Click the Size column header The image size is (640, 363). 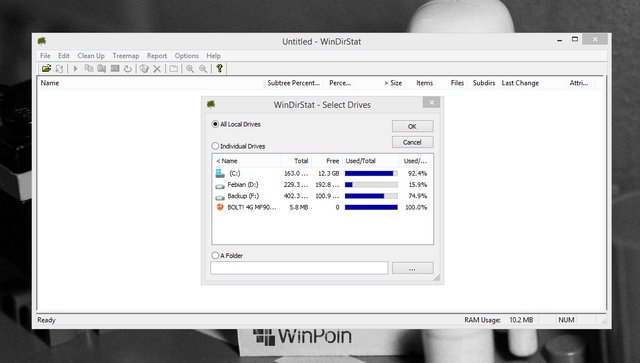click(380, 83)
